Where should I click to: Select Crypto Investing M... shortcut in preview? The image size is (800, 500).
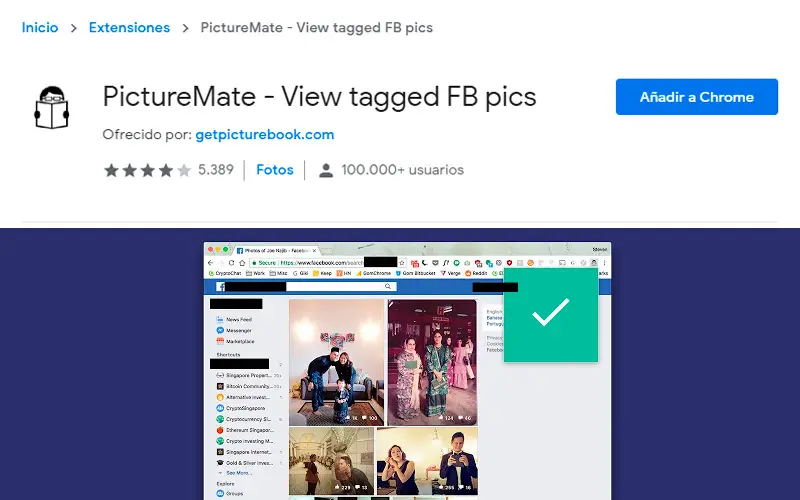245,441
